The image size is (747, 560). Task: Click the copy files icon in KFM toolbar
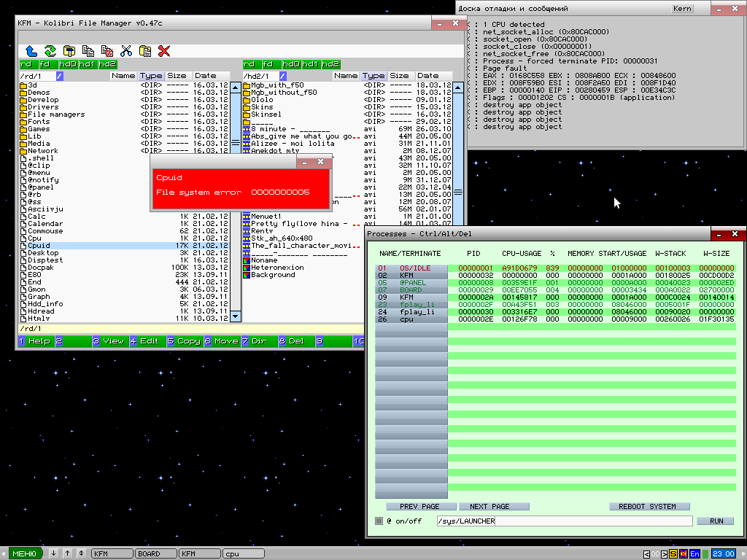coord(88,51)
